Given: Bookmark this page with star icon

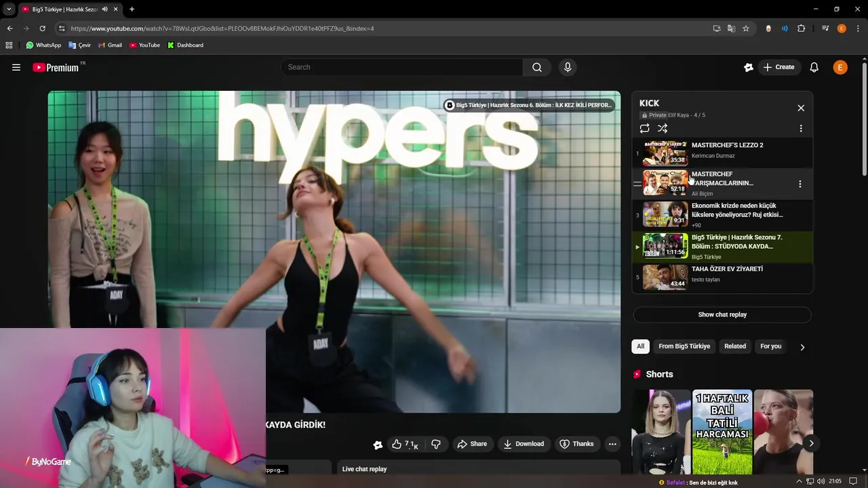Looking at the screenshot, I should coord(746,28).
